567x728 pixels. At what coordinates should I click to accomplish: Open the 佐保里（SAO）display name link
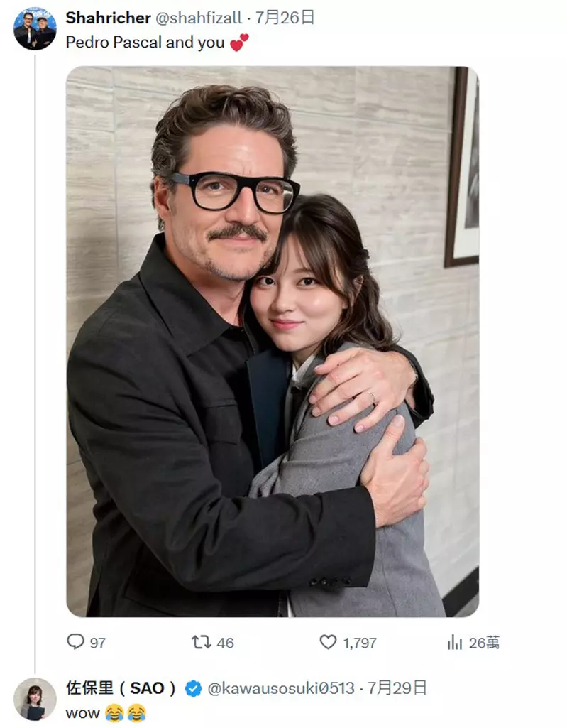coord(121,688)
